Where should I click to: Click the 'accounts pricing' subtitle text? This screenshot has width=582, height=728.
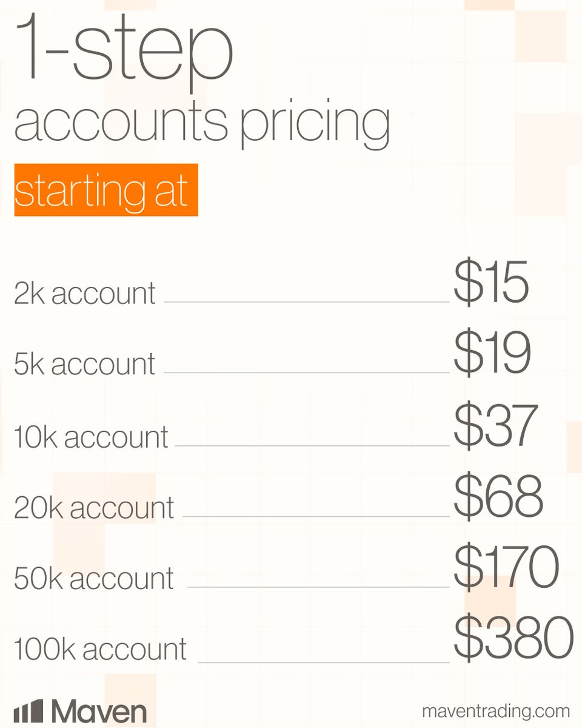click(201, 126)
